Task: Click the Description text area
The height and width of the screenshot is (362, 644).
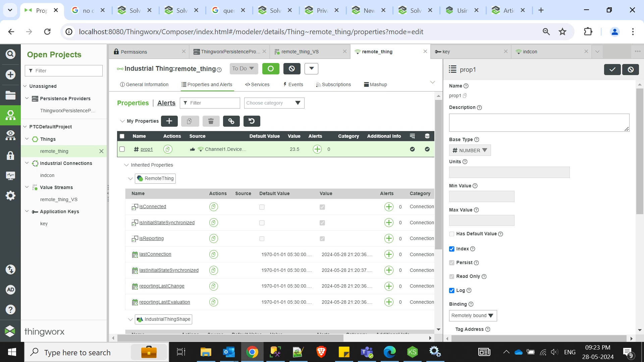Action: 539,122
